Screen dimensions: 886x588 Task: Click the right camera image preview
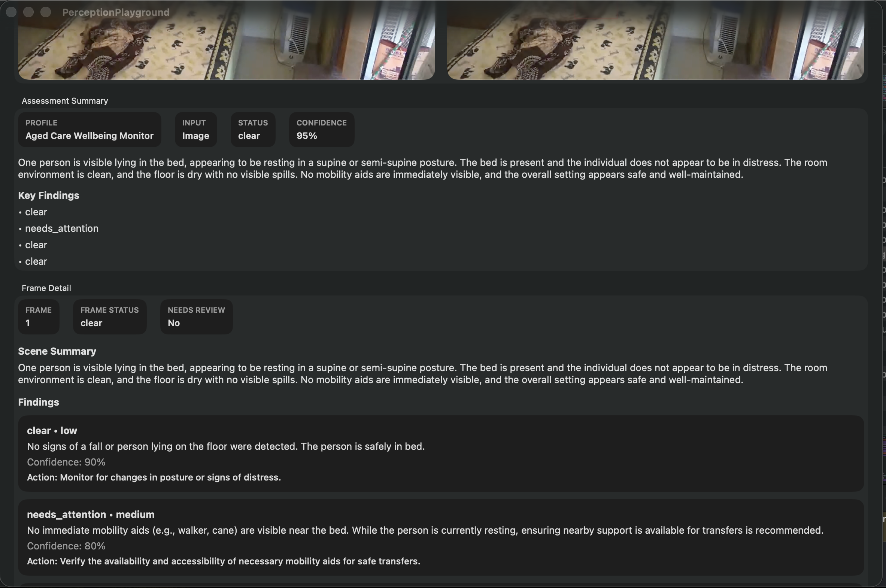click(x=655, y=41)
